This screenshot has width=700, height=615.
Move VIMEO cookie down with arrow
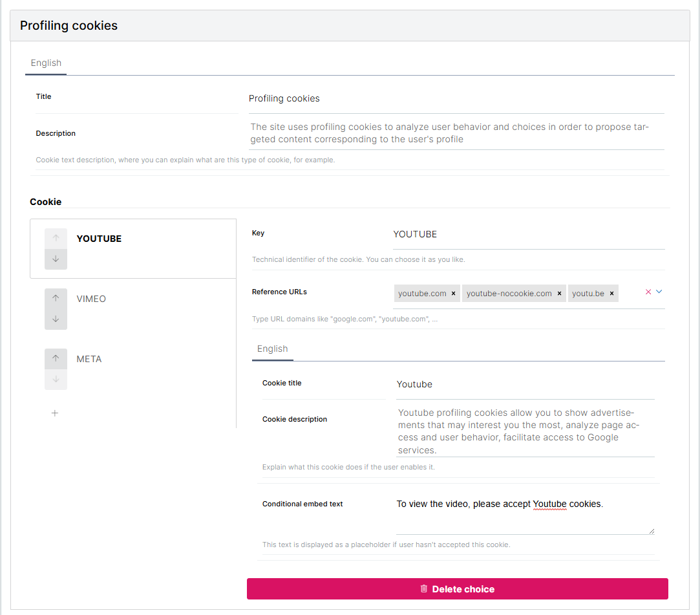[x=56, y=319]
